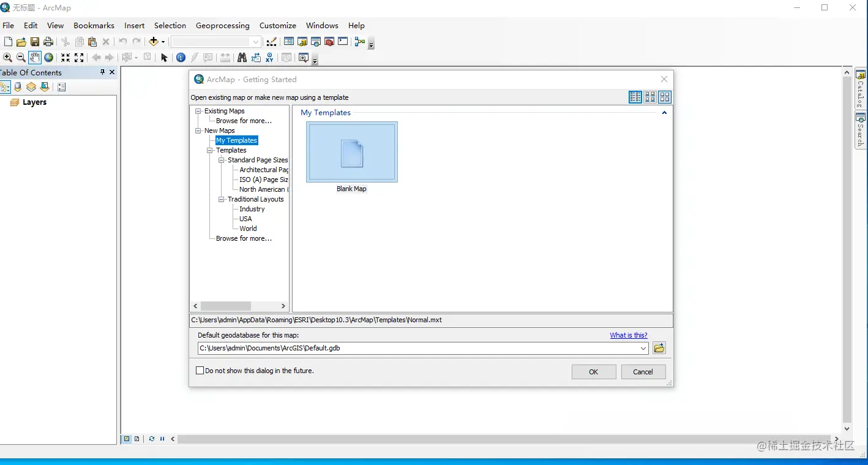Check Do not show this dialog

click(200, 371)
